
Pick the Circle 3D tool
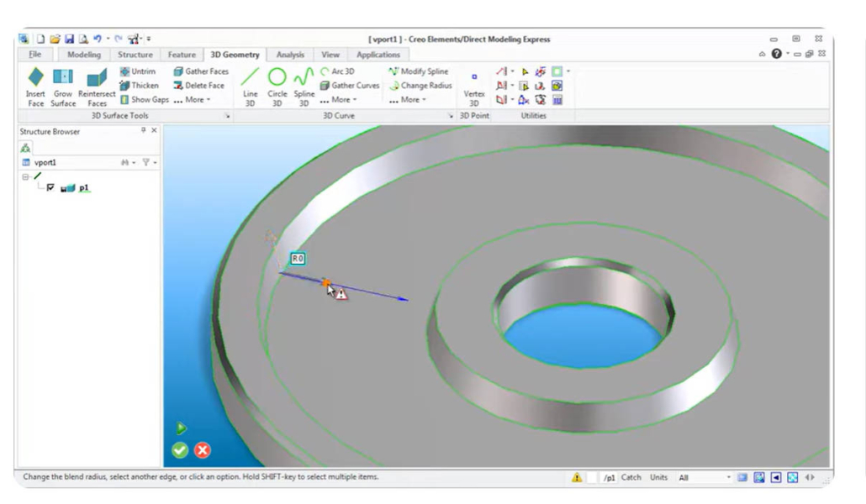(x=277, y=86)
